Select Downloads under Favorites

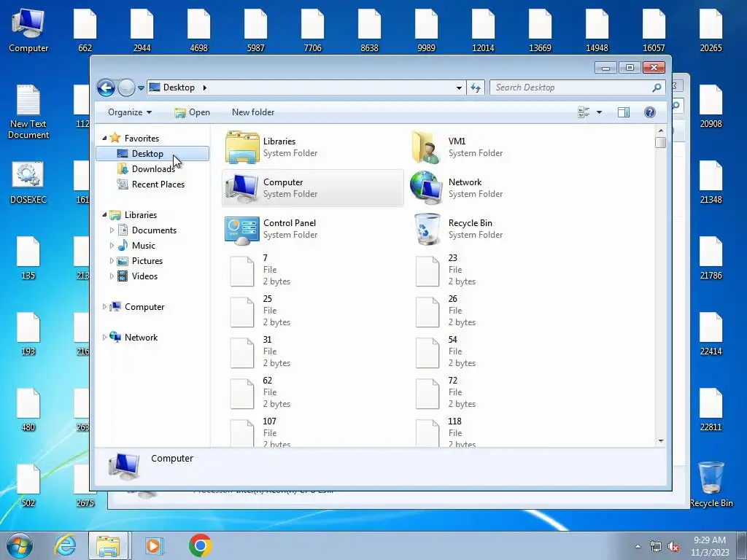click(153, 169)
